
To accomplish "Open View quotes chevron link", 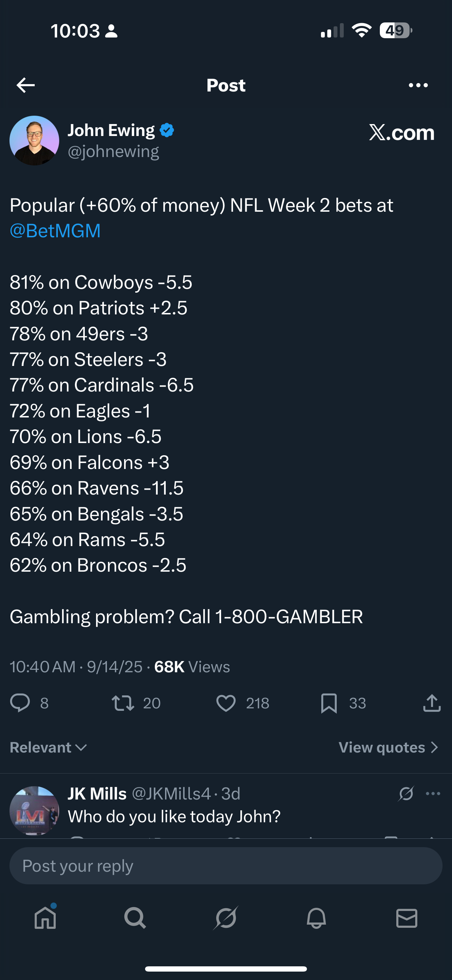I will pyautogui.click(x=389, y=748).
